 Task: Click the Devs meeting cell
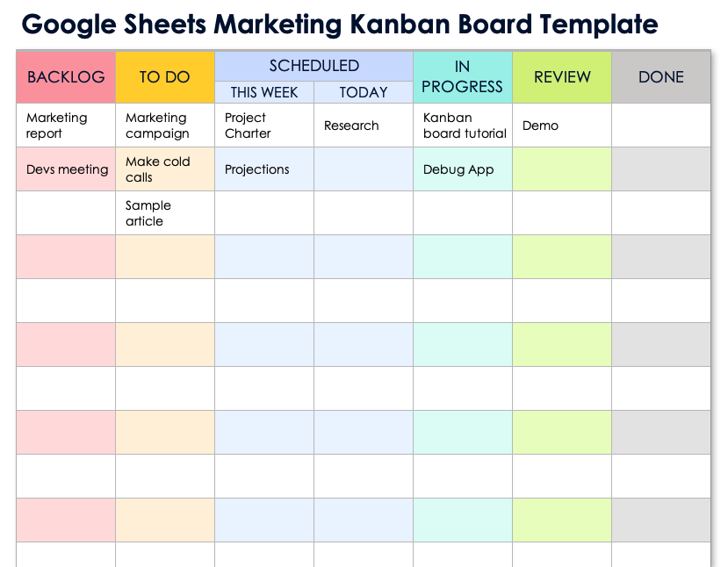click(x=67, y=169)
